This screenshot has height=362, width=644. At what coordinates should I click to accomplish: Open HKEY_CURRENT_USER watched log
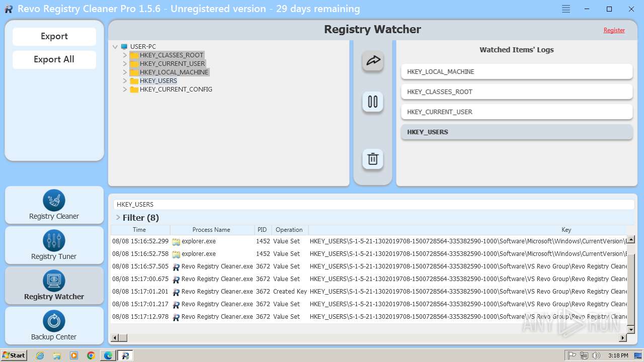click(x=517, y=112)
